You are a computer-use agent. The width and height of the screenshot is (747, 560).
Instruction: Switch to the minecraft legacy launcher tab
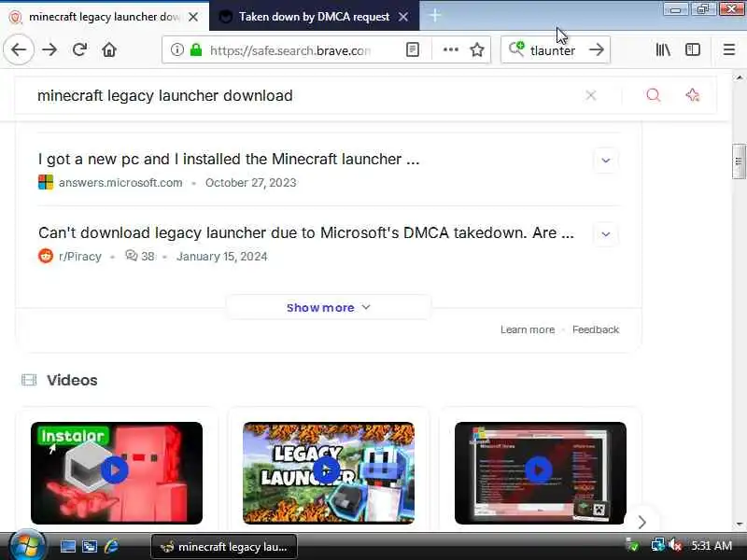104,17
